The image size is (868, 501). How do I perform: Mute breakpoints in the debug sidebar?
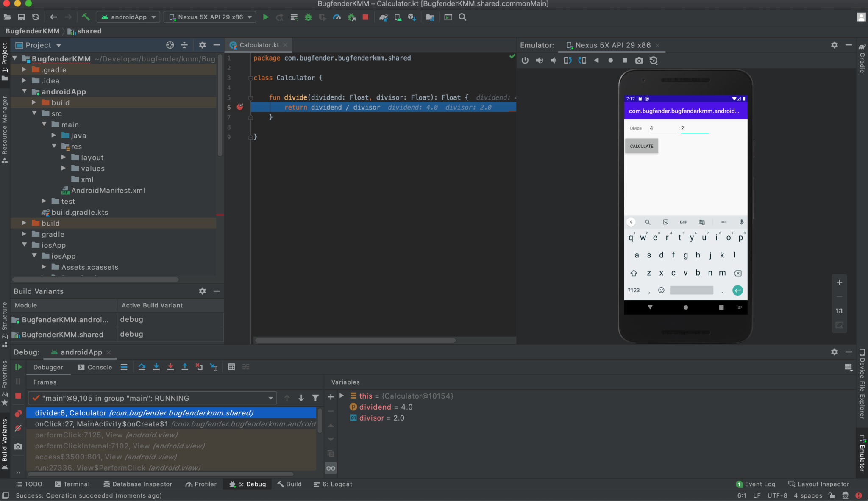(18, 428)
